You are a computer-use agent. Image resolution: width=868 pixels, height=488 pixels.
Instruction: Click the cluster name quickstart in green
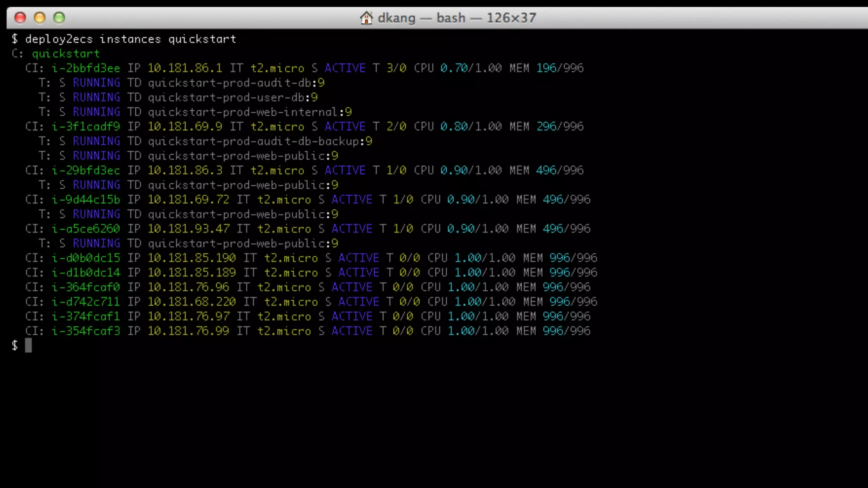66,54
